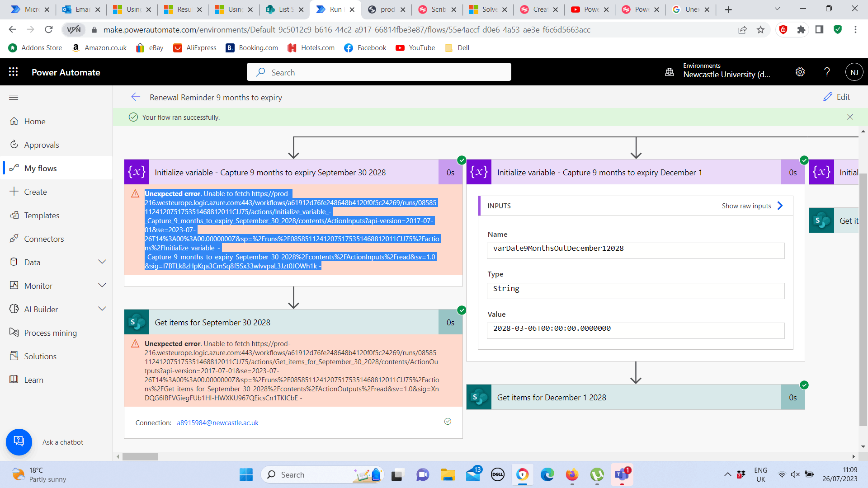Viewport: 868px width, 488px height.
Task: Dismiss the flow ran successfully banner
Action: (850, 117)
